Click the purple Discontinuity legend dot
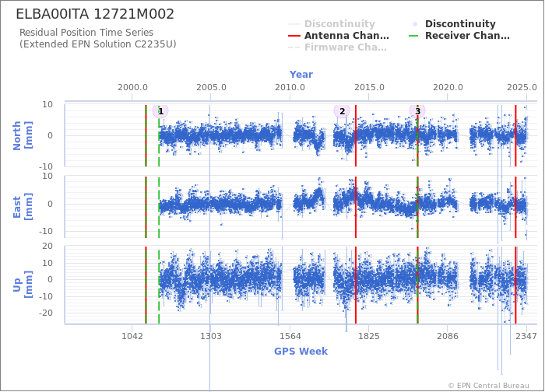The width and height of the screenshot is (545, 392). click(415, 24)
